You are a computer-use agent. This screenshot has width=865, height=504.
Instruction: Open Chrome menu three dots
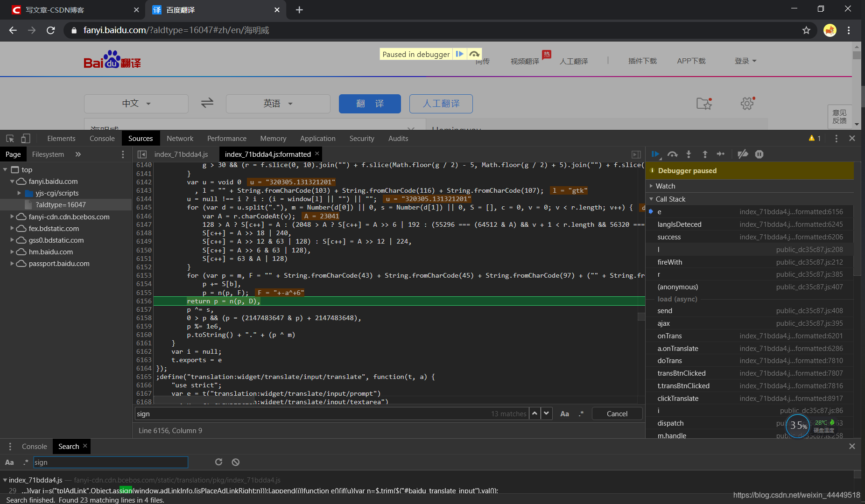[x=849, y=30]
